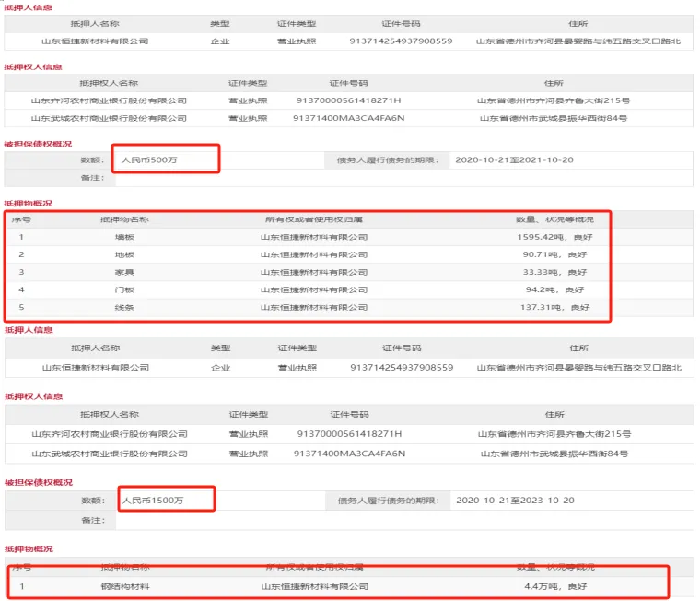Image resolution: width=700 pixels, height=601 pixels.
Task: Click ID 91370000561418271H in the upper table
Action: point(349,101)
